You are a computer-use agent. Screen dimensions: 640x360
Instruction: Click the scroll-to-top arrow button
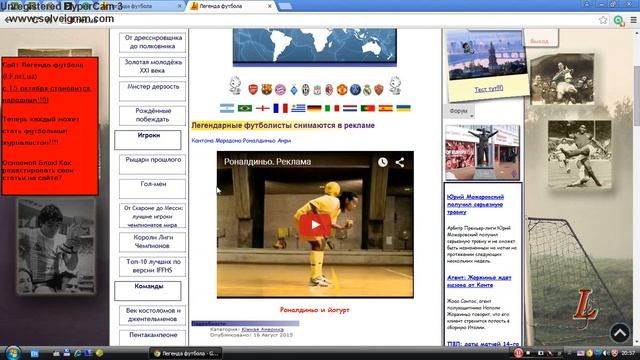click(x=620, y=333)
